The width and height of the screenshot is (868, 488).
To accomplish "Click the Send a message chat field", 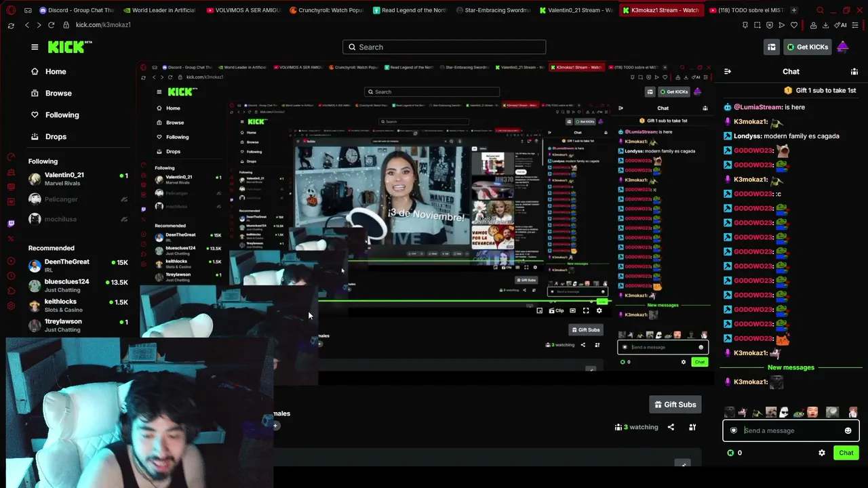I will coord(791,430).
